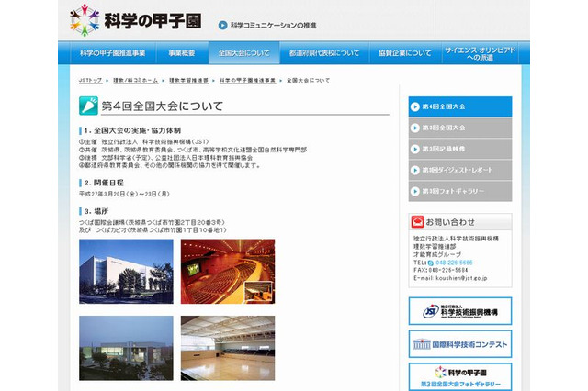588x391 pixels.
Task: Click the Skype phone icon next to TEL
Action: click(431, 263)
